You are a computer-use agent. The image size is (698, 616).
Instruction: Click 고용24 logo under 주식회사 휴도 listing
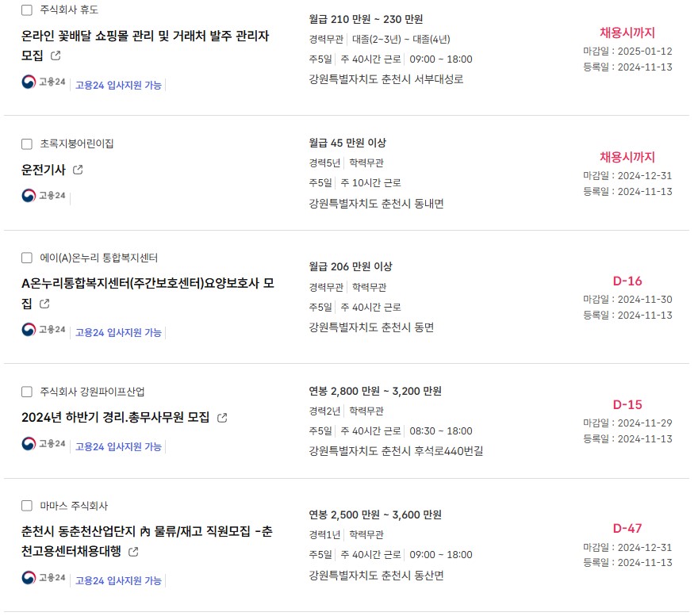(x=44, y=82)
